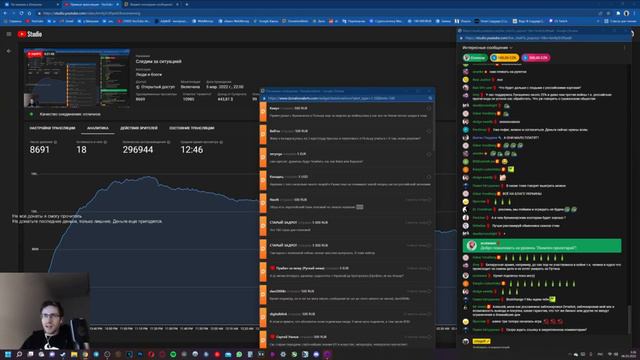
Task: Reload the page with the browser refresh button
Action: [x=21, y=13]
